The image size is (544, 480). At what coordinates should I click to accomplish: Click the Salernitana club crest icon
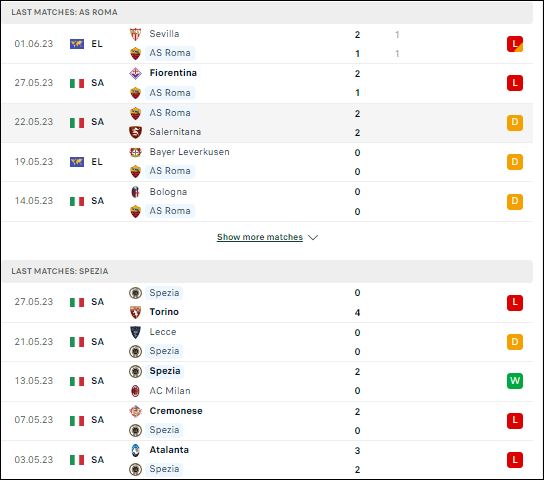click(x=135, y=132)
